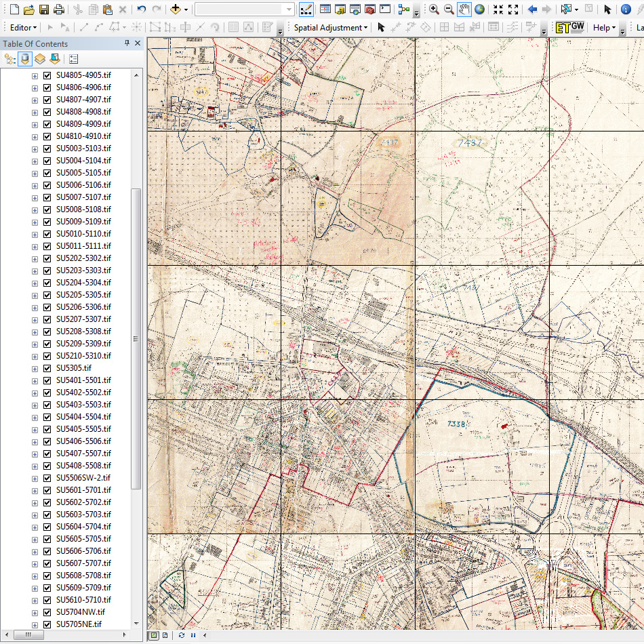
Task: Toggle visibility of SU5506SW-2.tif layer
Action: [x=47, y=478]
